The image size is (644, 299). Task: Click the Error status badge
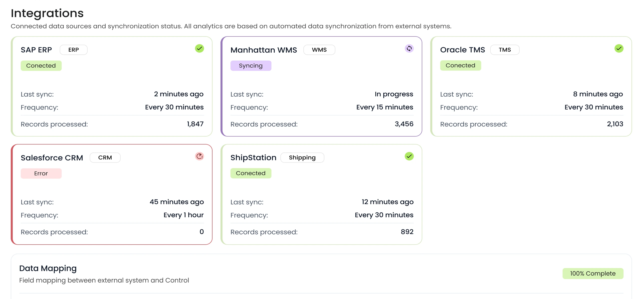(41, 173)
